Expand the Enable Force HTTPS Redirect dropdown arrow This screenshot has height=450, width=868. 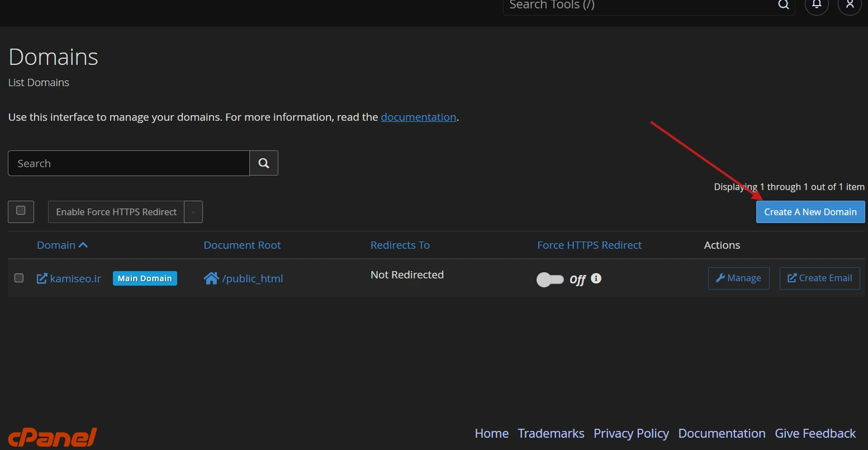(x=193, y=212)
